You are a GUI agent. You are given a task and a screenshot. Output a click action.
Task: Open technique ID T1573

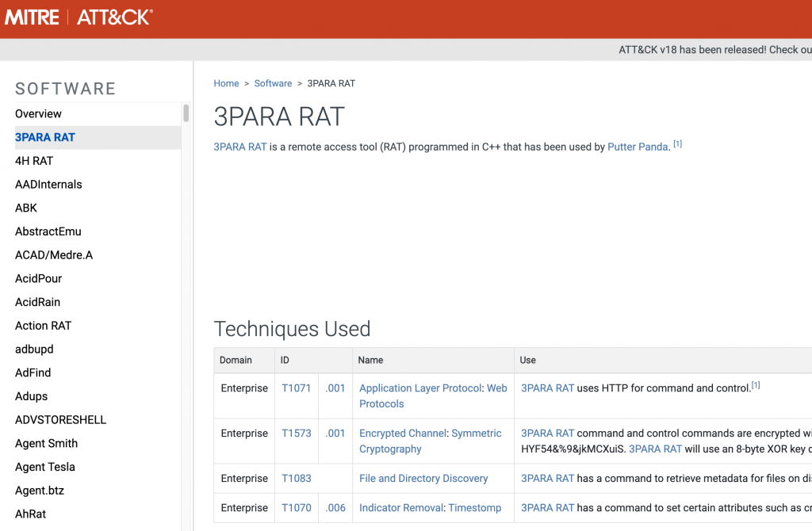click(296, 434)
